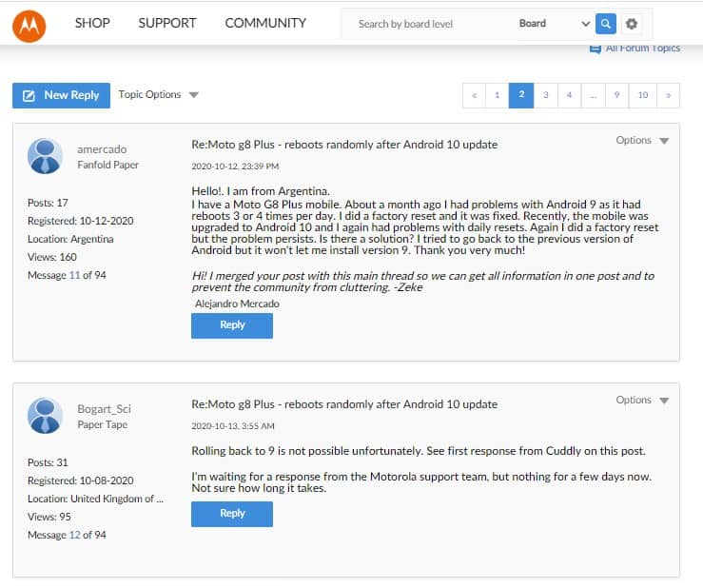Click Registered: 10-08-2020 text
Screen dimensions: 703x588
[80, 480]
